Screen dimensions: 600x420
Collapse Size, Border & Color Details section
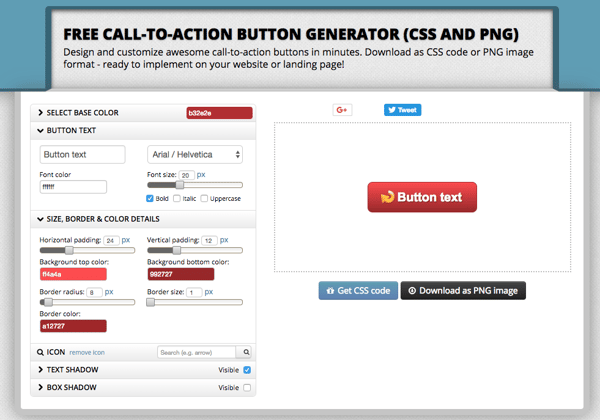(102, 219)
